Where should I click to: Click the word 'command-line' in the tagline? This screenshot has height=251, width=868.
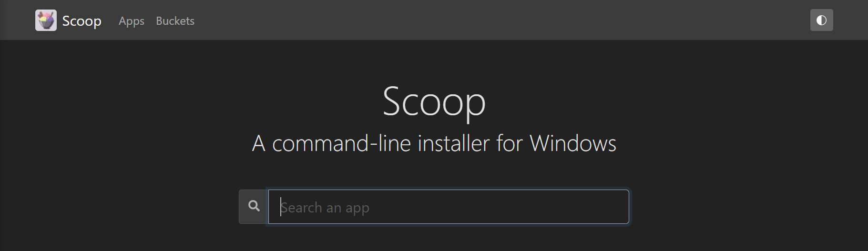(341, 143)
